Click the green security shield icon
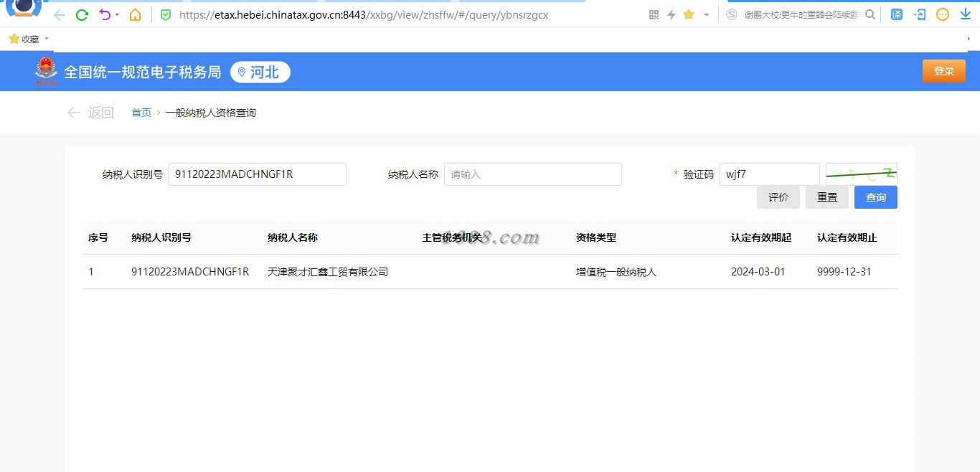Viewport: 980px width, 472px height. (x=166, y=14)
